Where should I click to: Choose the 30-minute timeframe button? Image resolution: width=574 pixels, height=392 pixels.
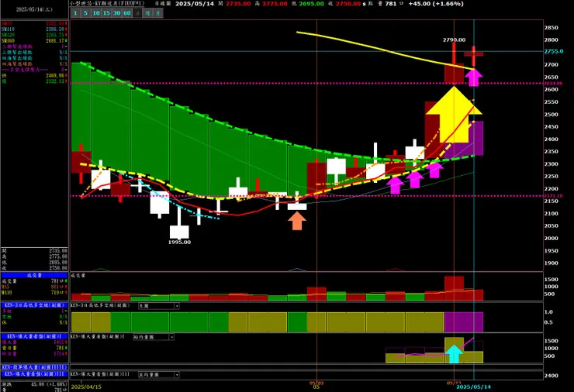(x=116, y=13)
